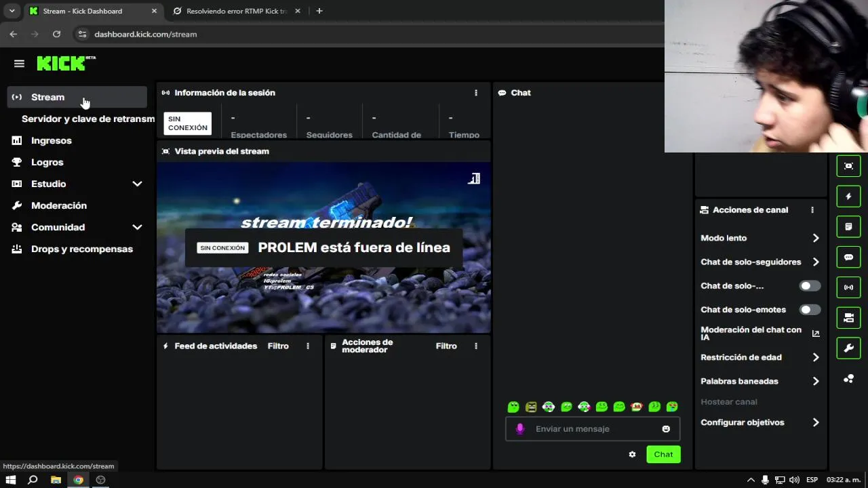Viewport: 868px width, 488px height.
Task: Click the stream preview thumbnail
Action: [323, 247]
